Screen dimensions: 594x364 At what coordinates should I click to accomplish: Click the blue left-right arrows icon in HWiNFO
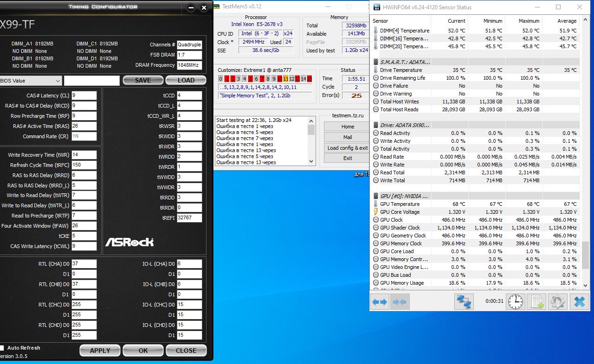click(380, 302)
